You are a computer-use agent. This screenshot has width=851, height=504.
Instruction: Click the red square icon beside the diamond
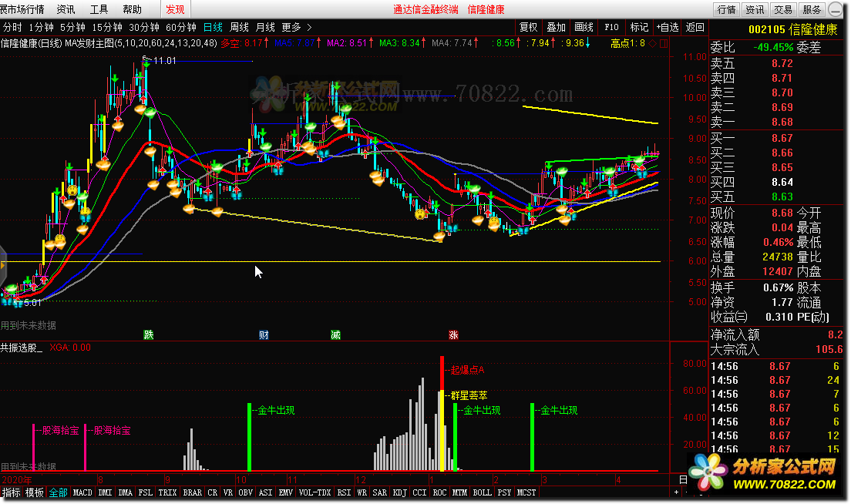click(x=663, y=43)
